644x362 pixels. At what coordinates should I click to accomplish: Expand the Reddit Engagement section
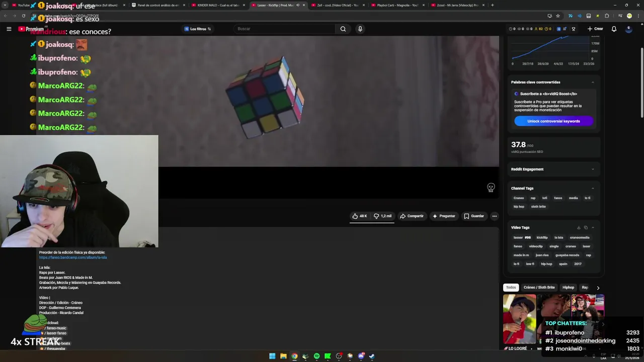click(x=593, y=169)
